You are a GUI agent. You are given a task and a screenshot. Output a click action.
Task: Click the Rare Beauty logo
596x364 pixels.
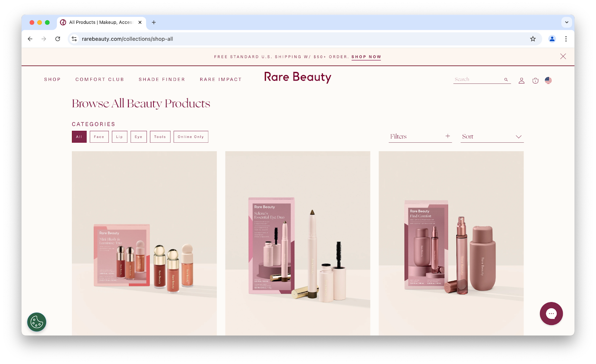point(298,77)
